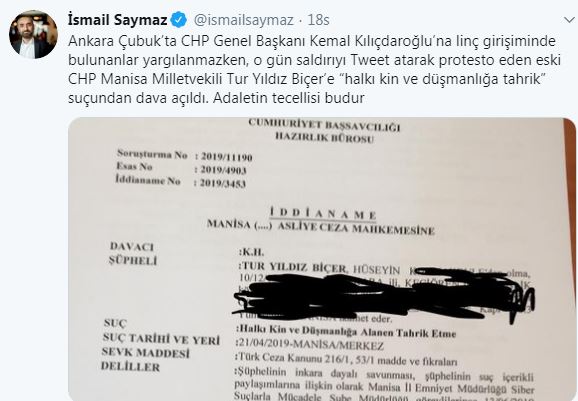Click the SUÇ TARİHİ VE YERİ label

coord(161,339)
